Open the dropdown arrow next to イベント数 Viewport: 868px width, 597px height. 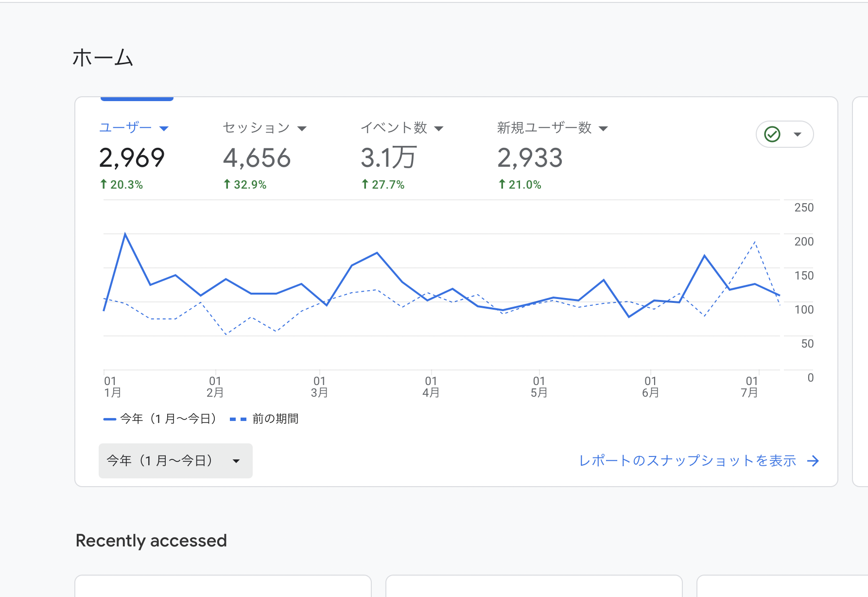coord(439,129)
